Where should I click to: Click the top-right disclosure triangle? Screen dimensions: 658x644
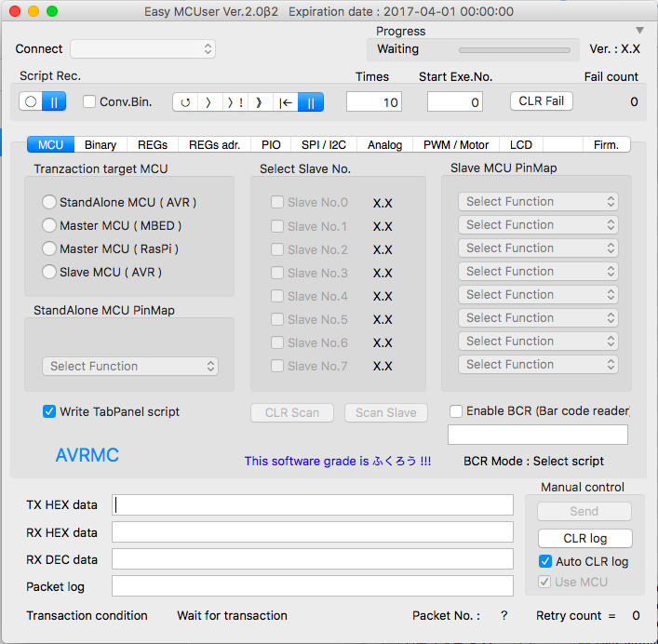[x=639, y=30]
